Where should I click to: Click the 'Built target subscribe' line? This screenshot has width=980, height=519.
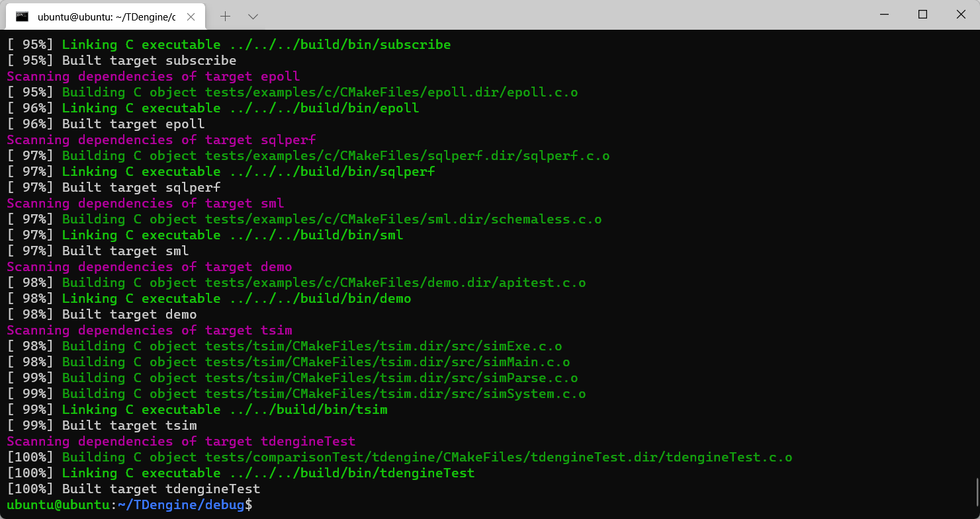pyautogui.click(x=122, y=61)
